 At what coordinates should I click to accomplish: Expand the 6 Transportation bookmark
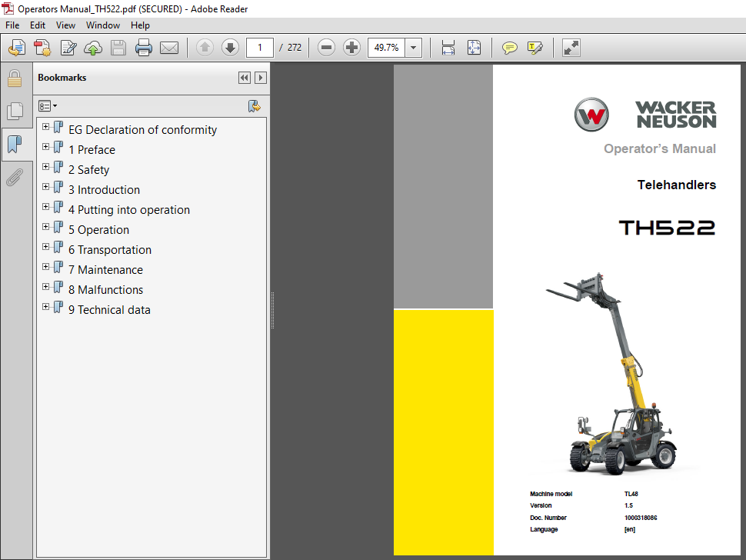(x=45, y=246)
